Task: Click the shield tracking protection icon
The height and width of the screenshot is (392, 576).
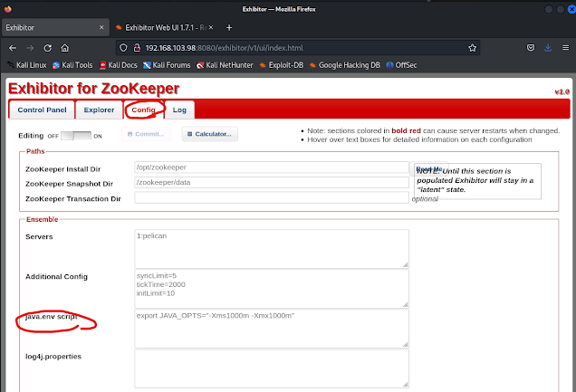Action: point(123,48)
